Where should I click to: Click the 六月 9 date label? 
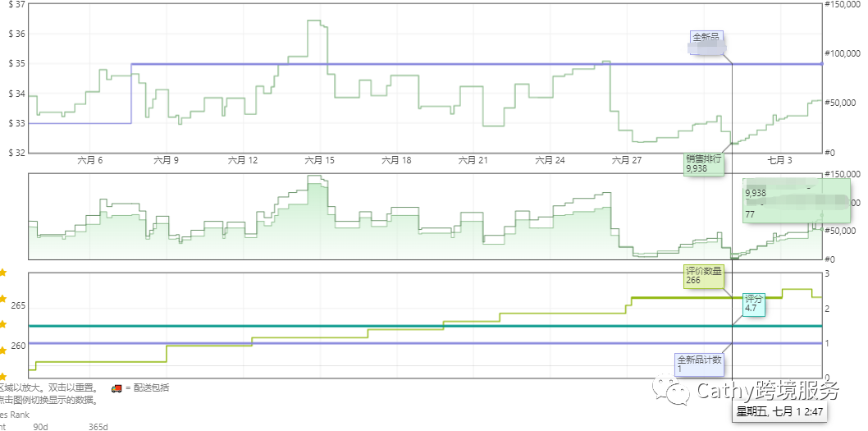pos(166,161)
